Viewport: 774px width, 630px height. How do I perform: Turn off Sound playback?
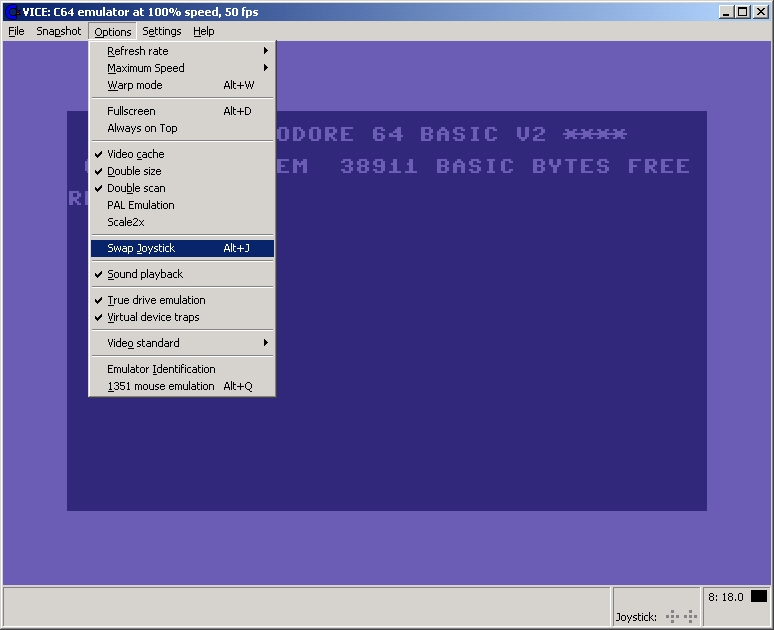145,274
